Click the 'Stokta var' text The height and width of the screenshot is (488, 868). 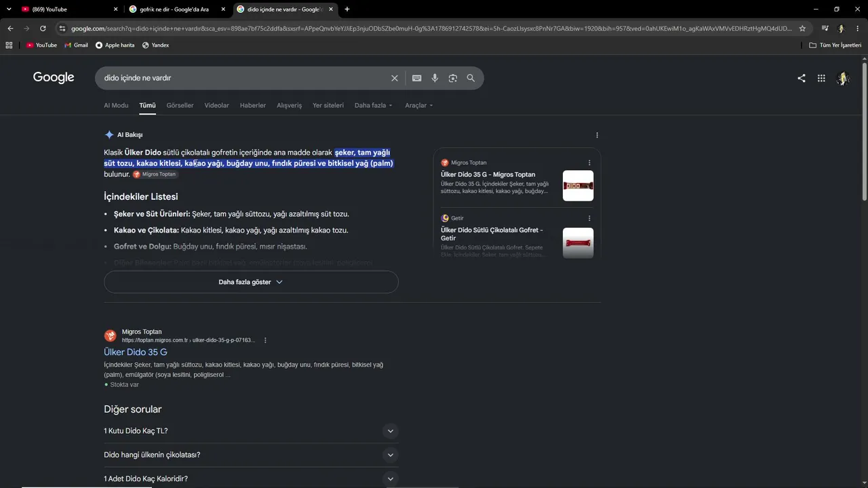pos(124,384)
